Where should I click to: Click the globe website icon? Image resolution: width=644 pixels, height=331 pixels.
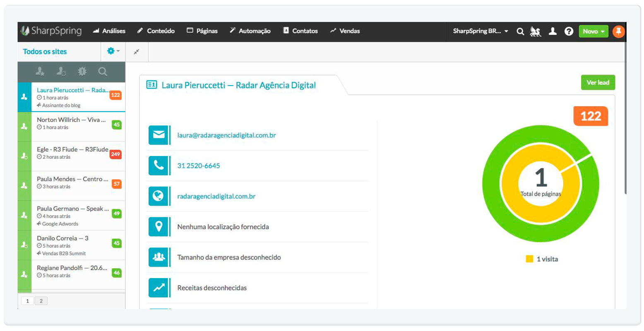point(159,196)
